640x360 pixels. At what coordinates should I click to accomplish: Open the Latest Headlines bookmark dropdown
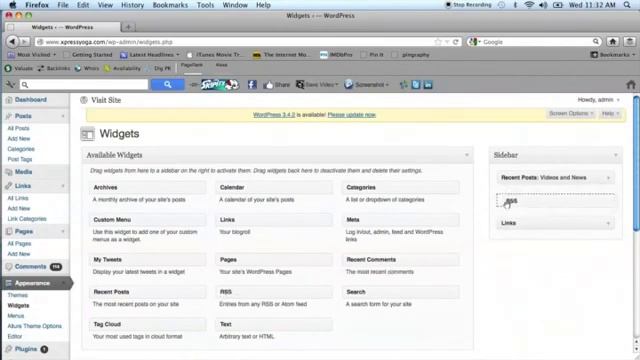[150, 54]
